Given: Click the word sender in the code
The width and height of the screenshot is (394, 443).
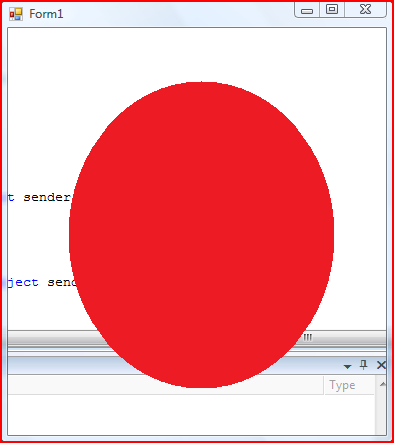Looking at the screenshot, I should [47, 197].
